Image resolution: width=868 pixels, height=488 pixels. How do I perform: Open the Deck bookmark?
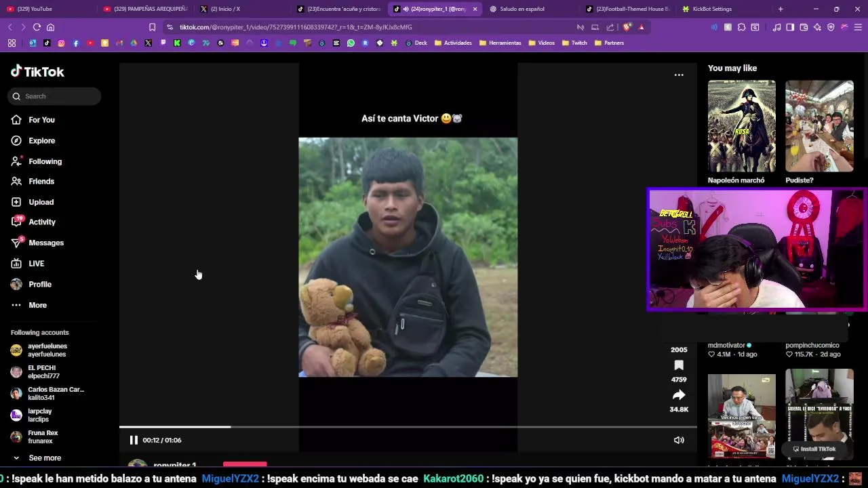(x=416, y=43)
